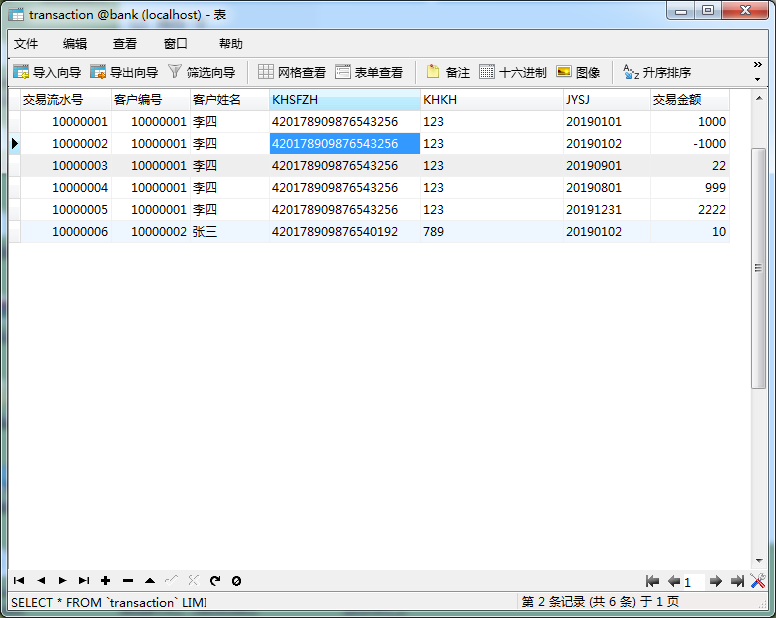Select date cell 20190901
The width and height of the screenshot is (776, 618).
(607, 166)
